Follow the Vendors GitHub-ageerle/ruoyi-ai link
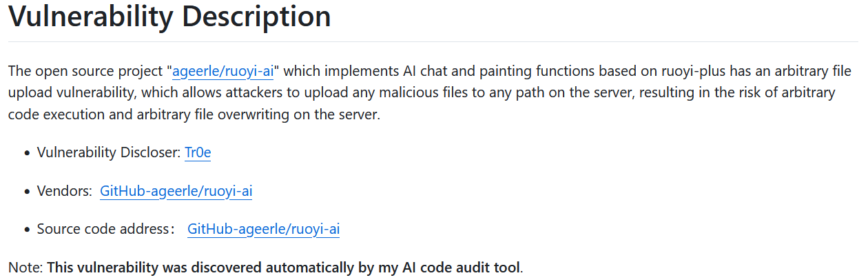The width and height of the screenshot is (868, 280). click(176, 191)
